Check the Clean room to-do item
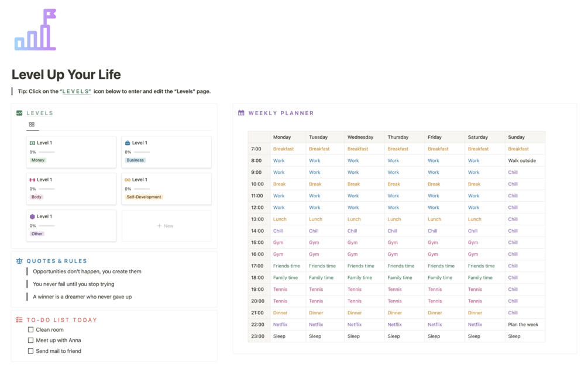The image size is (588, 368). coord(31,329)
